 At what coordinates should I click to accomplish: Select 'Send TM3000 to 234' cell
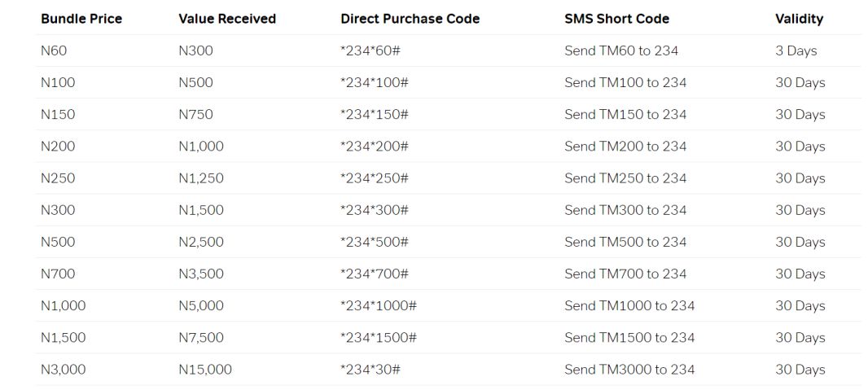(629, 370)
